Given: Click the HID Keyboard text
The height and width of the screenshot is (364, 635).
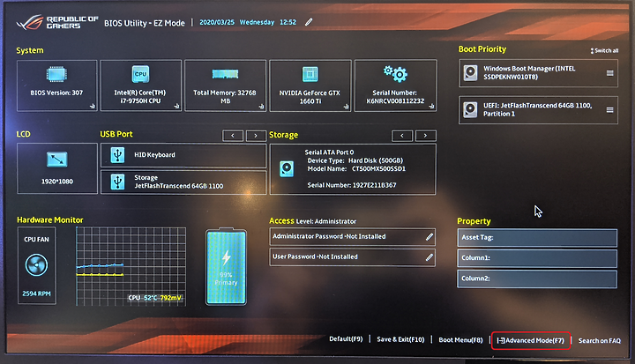Looking at the screenshot, I should click(x=154, y=154).
